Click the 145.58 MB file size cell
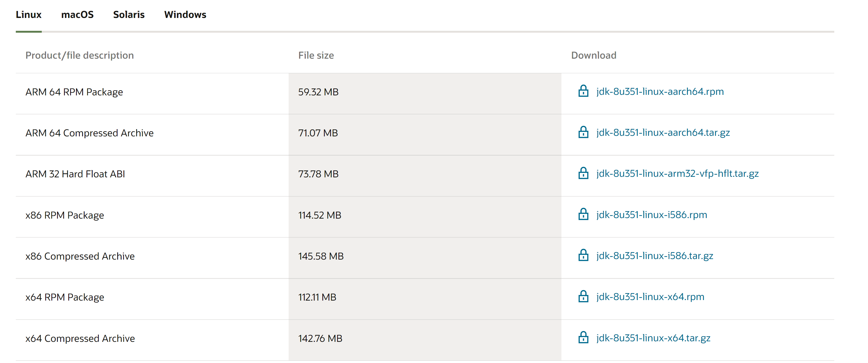The height and width of the screenshot is (363, 868). (425, 258)
